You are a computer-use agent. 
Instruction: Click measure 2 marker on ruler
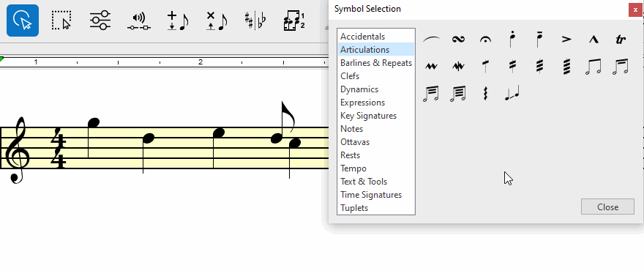pyautogui.click(x=201, y=62)
